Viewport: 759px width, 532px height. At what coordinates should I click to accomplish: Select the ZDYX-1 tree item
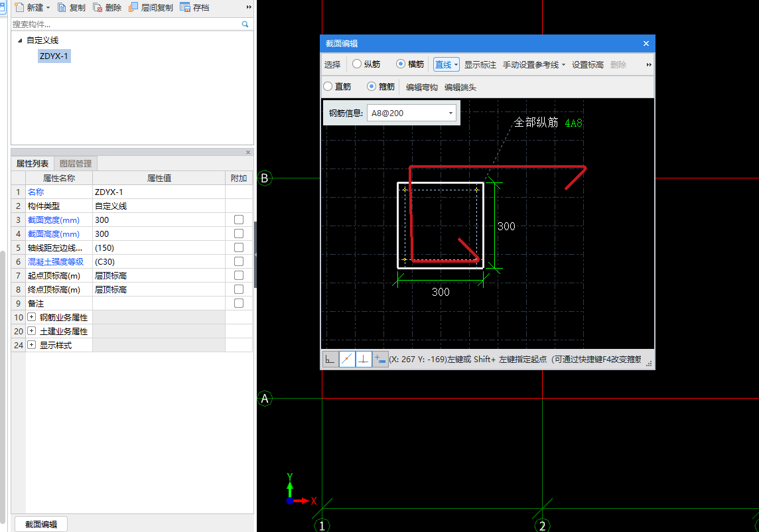point(54,56)
